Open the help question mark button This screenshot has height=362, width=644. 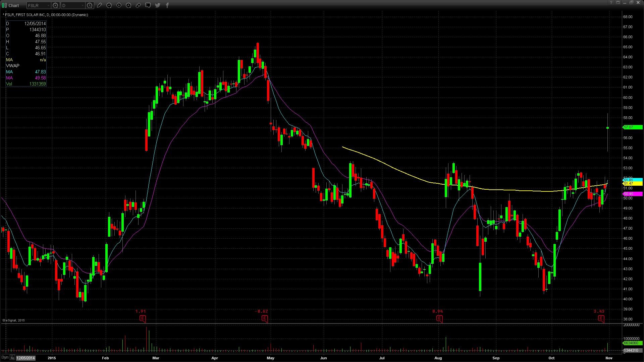point(611,3)
